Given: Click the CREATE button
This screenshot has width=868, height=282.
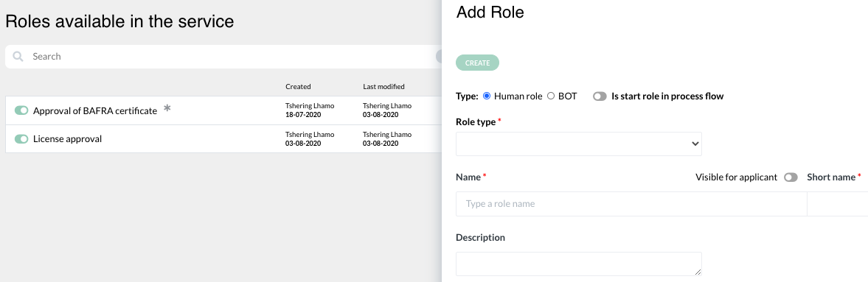Looking at the screenshot, I should pyautogui.click(x=477, y=63).
